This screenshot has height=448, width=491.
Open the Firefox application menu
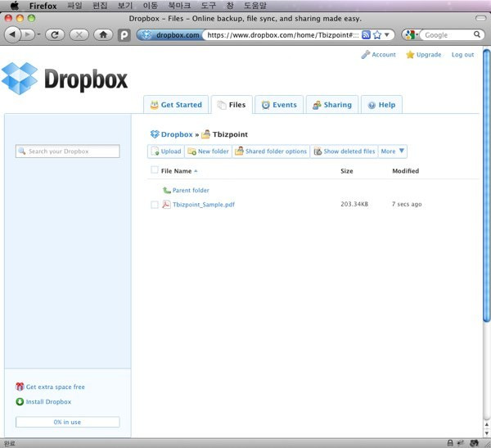(x=43, y=6)
